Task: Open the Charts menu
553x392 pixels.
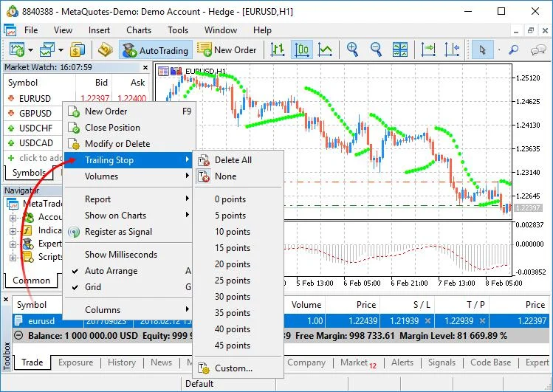Action: coord(139,30)
